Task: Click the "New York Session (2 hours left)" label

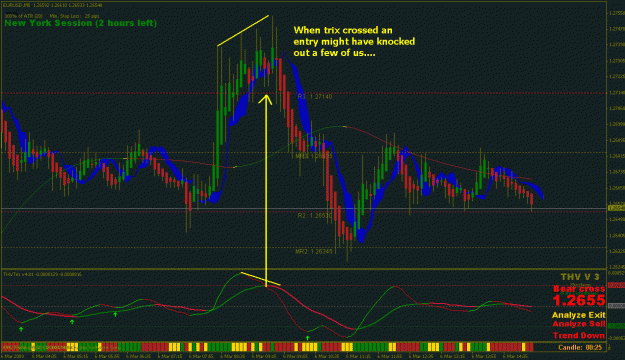Action: tap(81, 23)
